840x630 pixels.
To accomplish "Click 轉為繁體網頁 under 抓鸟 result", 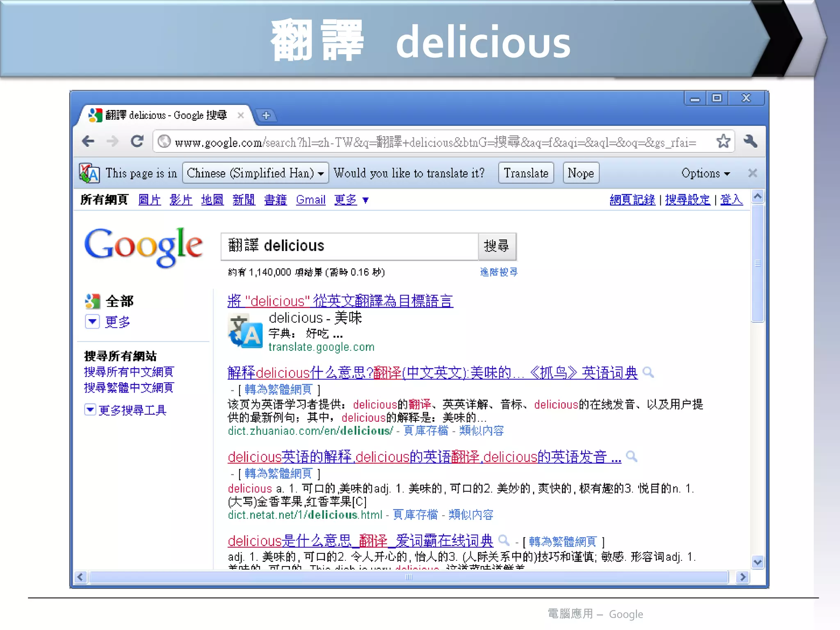I will click(x=278, y=389).
